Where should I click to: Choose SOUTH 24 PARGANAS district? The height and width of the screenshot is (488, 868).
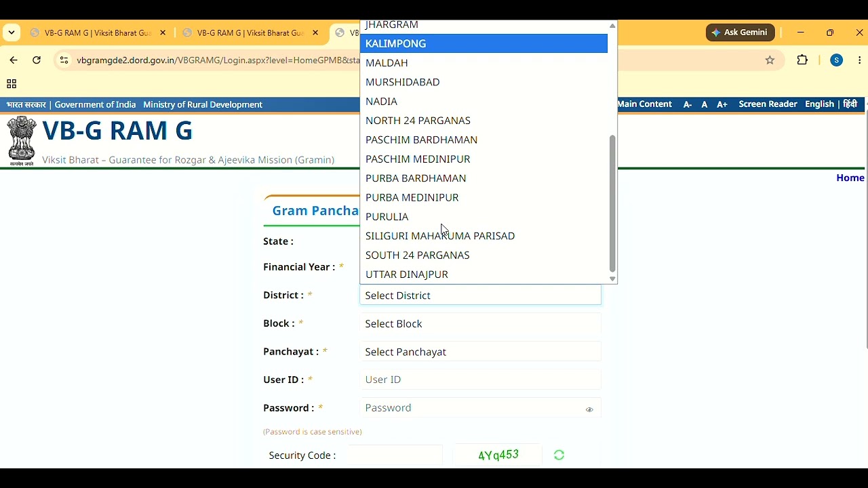click(484, 255)
